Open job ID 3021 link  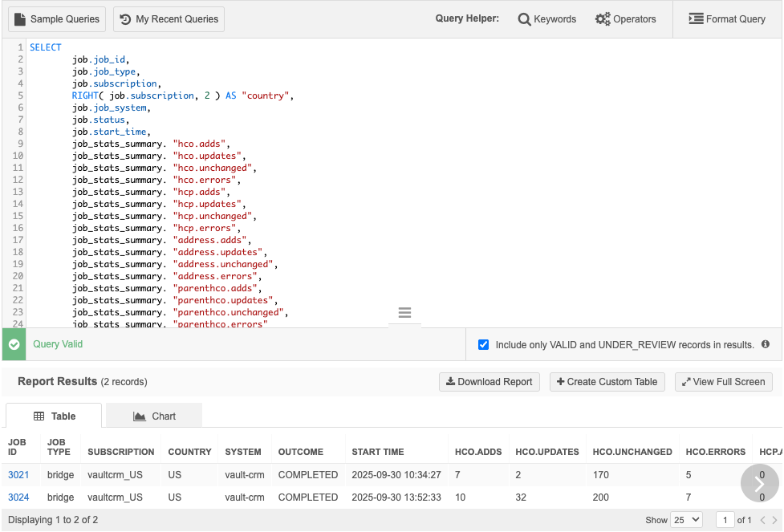[18, 475]
